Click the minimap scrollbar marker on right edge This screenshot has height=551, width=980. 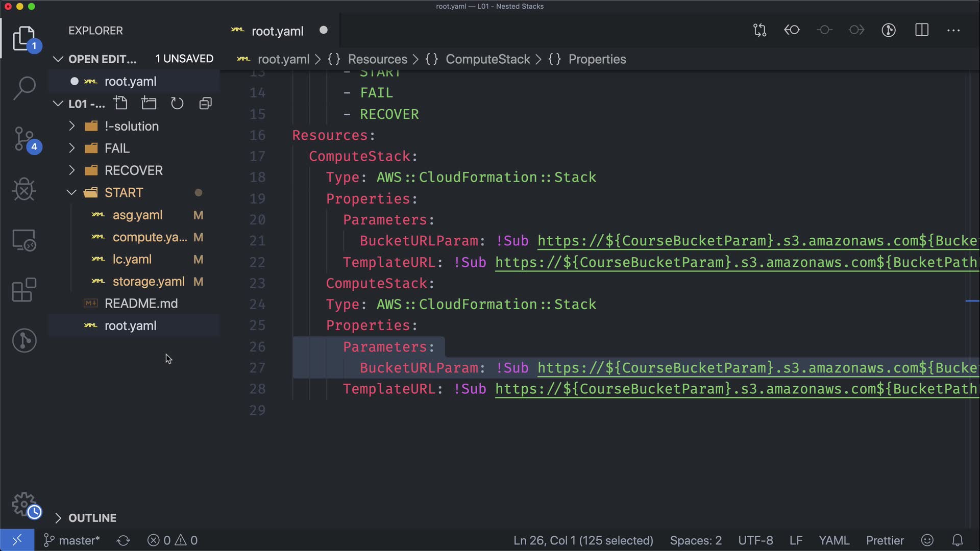pyautogui.click(x=972, y=301)
